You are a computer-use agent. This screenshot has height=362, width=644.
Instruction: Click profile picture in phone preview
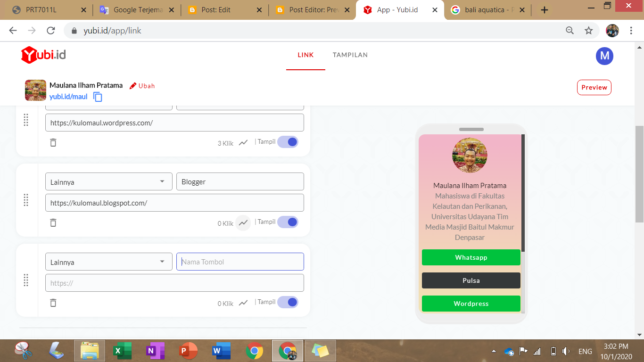(x=470, y=156)
